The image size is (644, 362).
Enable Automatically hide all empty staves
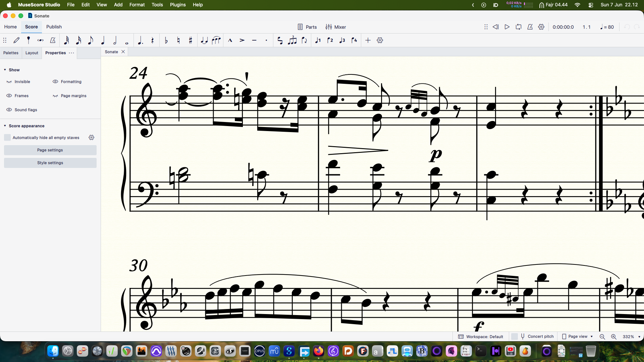[7, 137]
